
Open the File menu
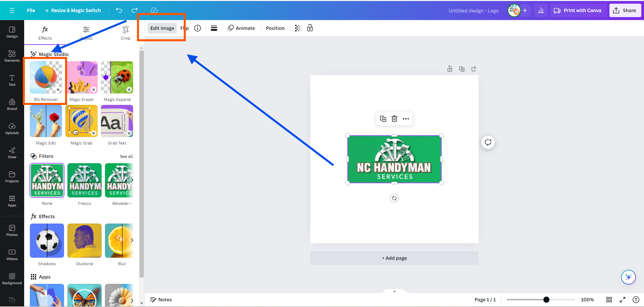[31, 10]
